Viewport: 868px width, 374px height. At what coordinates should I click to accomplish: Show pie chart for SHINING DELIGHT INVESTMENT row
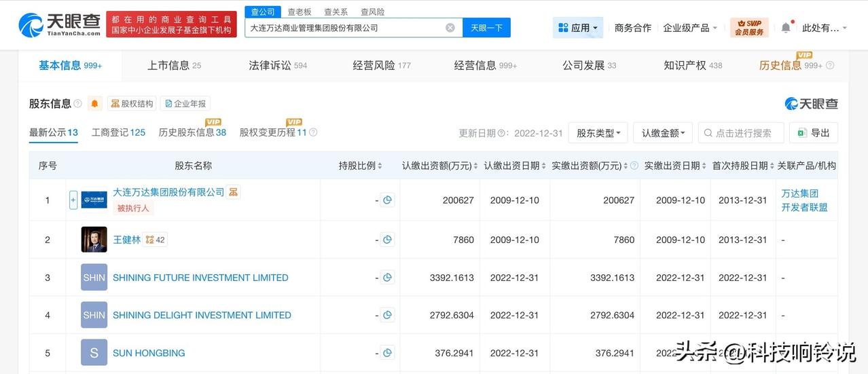tap(387, 315)
